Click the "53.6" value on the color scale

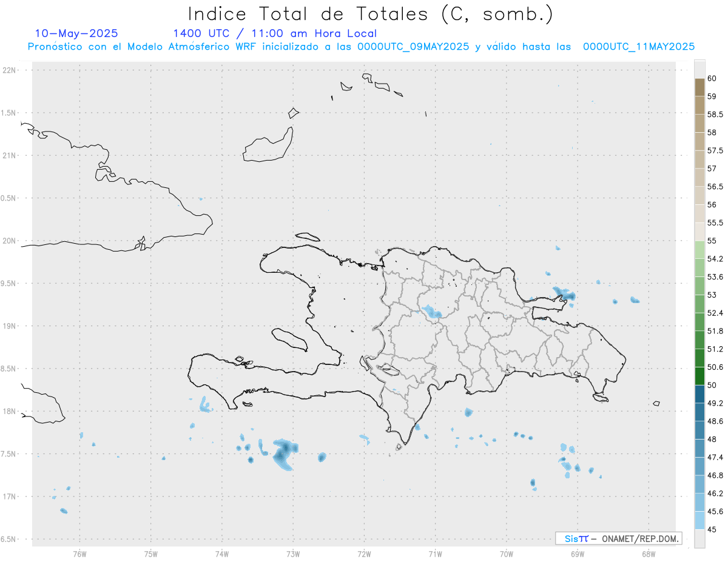[715, 277]
